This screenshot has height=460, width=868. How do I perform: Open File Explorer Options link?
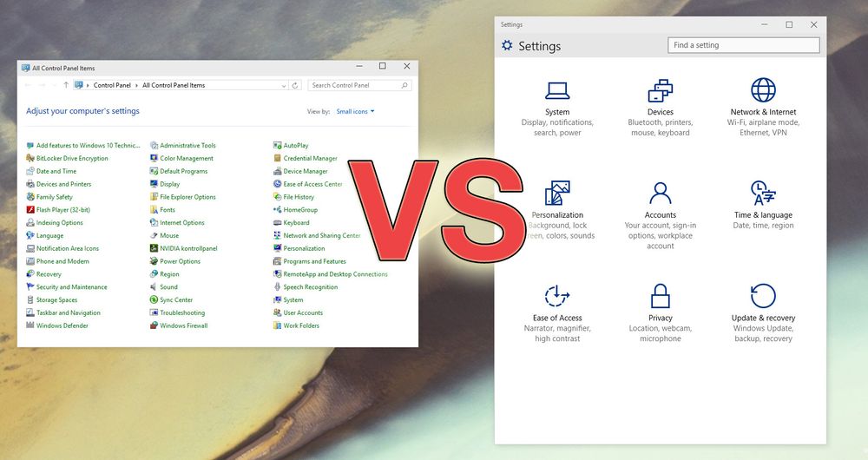[x=187, y=197]
